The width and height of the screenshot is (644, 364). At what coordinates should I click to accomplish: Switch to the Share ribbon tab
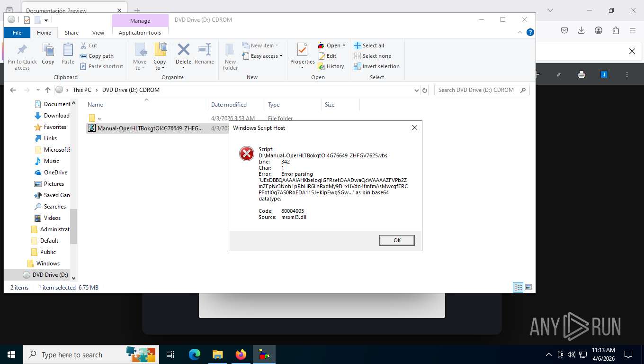click(72, 33)
